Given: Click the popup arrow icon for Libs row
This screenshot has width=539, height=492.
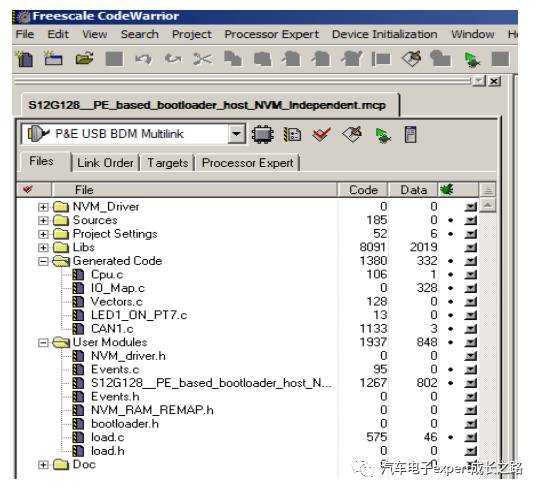Looking at the screenshot, I should (470, 248).
